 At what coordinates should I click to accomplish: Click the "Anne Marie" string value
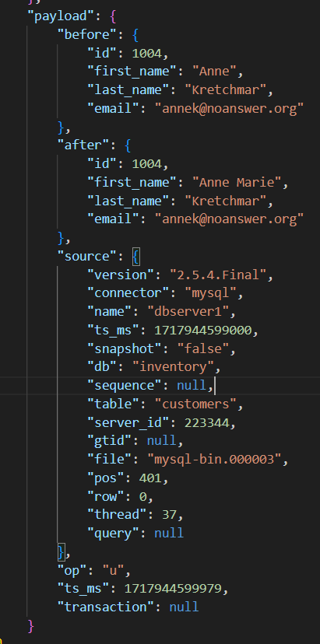(237, 182)
